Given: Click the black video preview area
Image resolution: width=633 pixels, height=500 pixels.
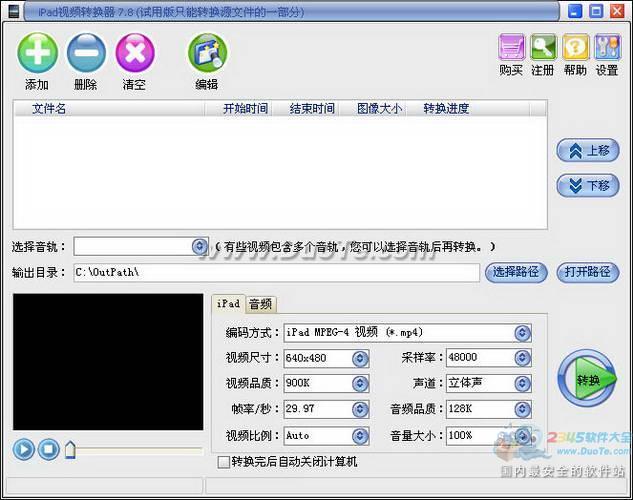Looking at the screenshot, I should (x=108, y=362).
